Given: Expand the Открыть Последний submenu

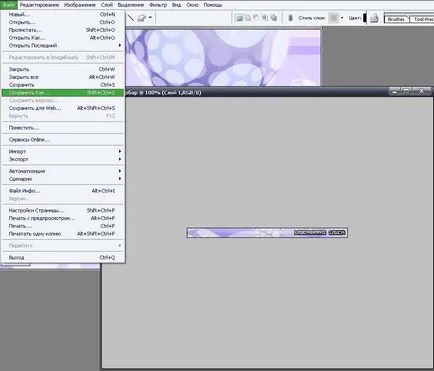Looking at the screenshot, I should [x=63, y=45].
